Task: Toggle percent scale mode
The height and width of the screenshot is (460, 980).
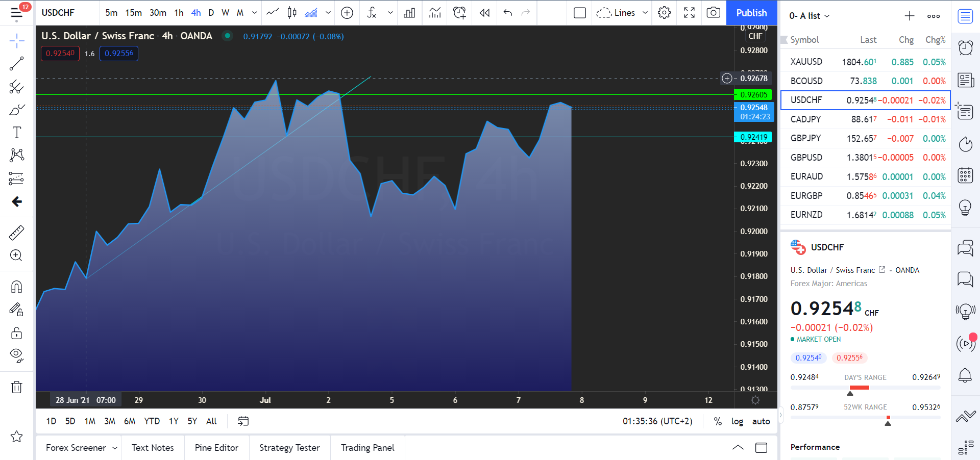Action: (x=718, y=421)
